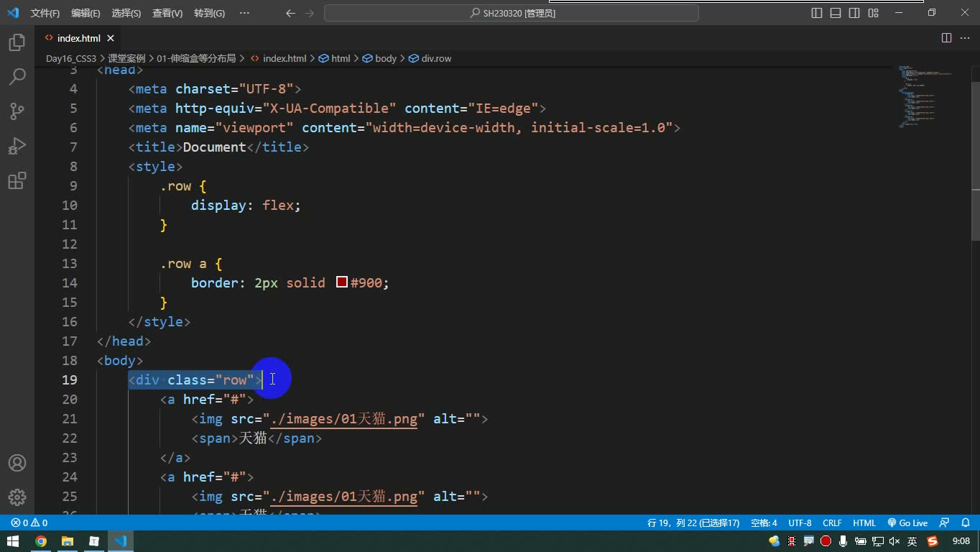Open the Accounts menu icon
Viewport: 980px width, 552px height.
click(x=17, y=463)
